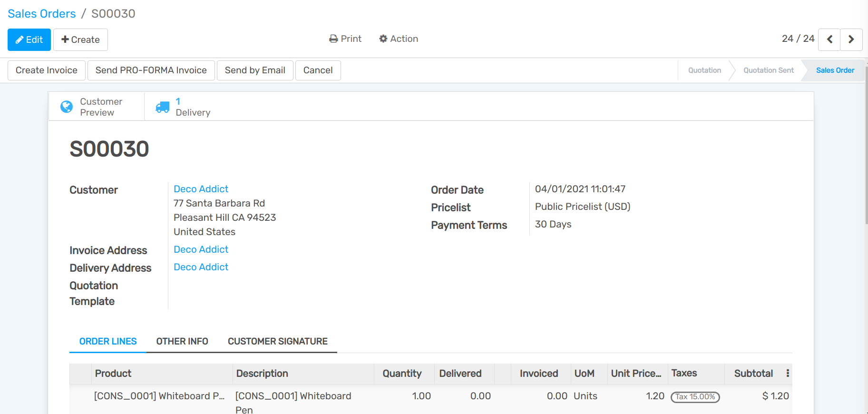Click the Create Invoice button

47,70
